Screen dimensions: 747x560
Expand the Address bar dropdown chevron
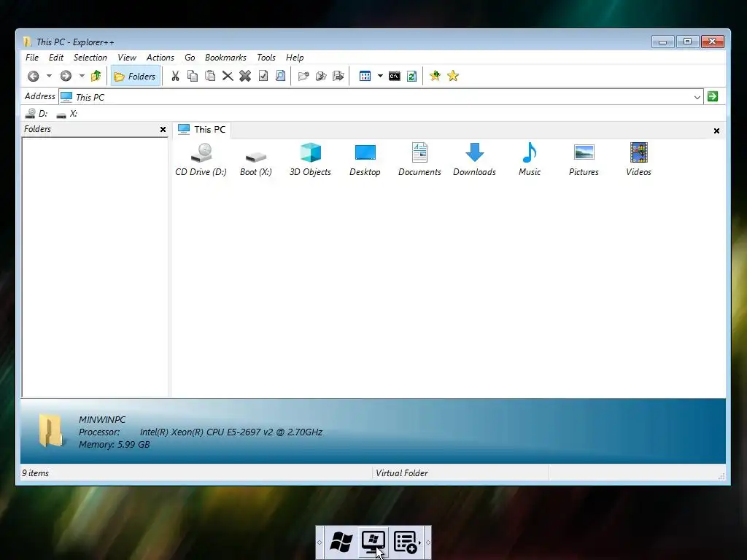697,97
